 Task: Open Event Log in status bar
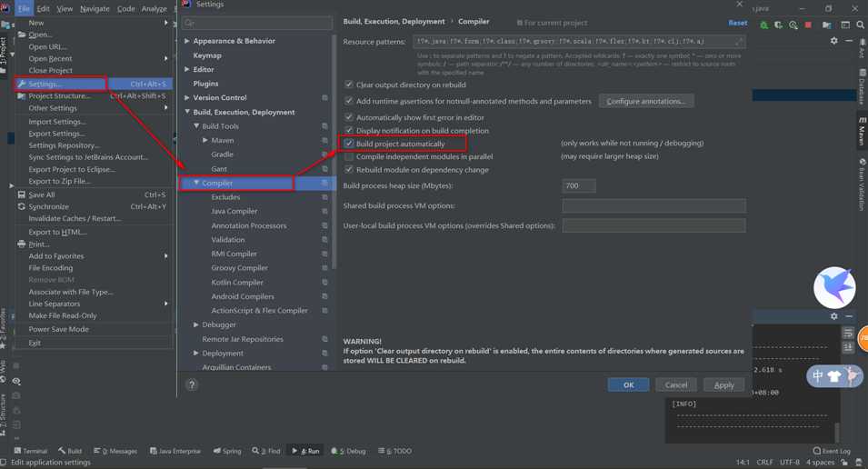click(x=832, y=452)
